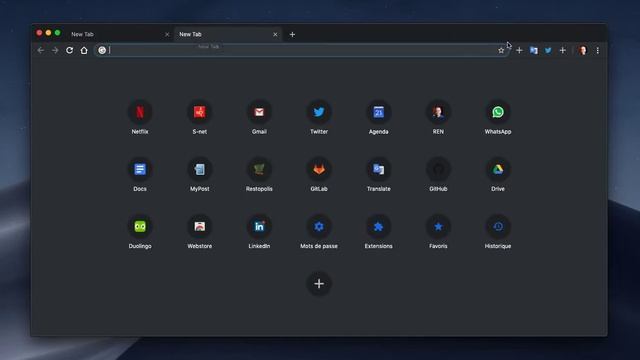This screenshot has height=360, width=640.
Task: Open the LinkedIn shortcut
Action: click(x=259, y=231)
